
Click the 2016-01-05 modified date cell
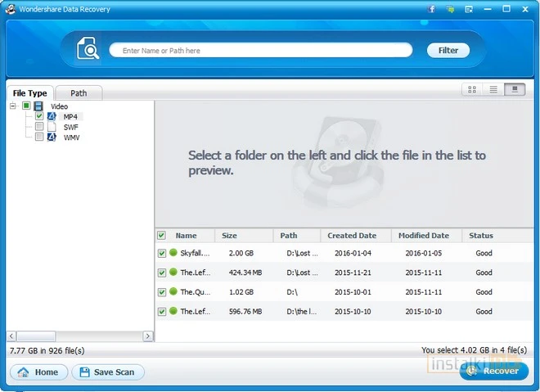point(424,253)
